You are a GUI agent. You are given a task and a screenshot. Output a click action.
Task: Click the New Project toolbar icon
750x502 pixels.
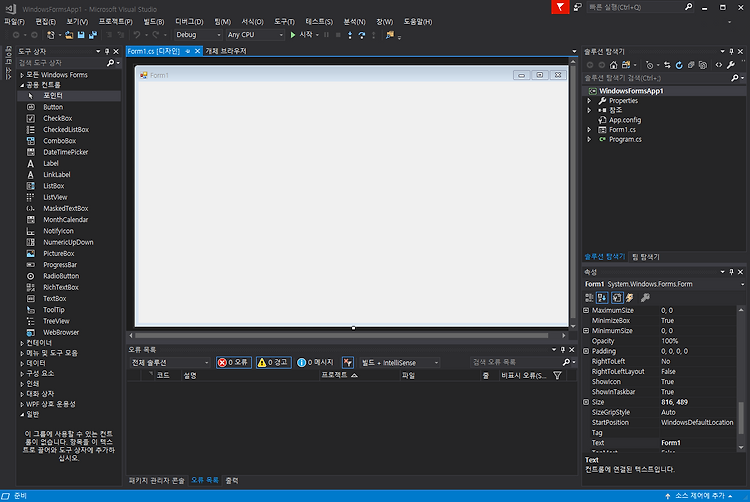[50, 35]
